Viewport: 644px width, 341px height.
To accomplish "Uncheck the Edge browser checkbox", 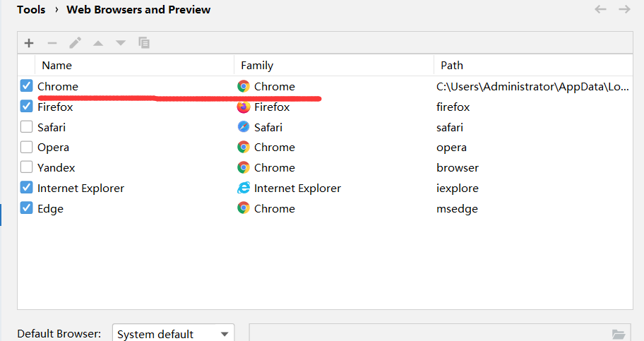I will click(x=27, y=208).
